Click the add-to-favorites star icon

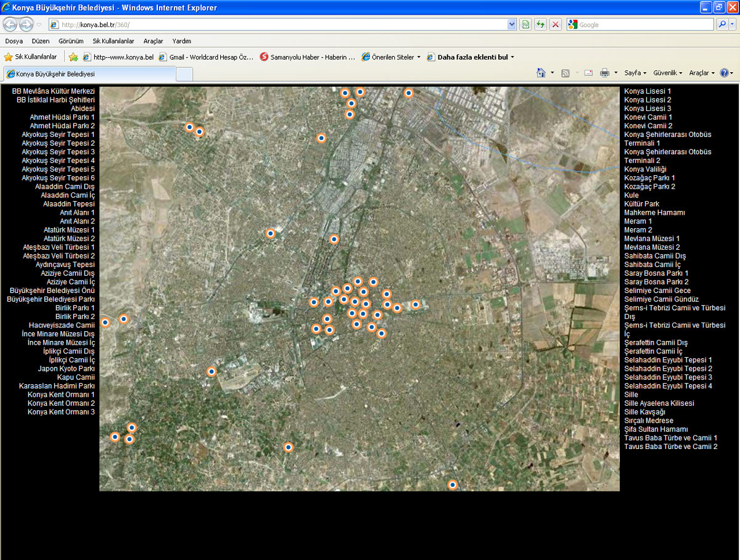point(73,57)
